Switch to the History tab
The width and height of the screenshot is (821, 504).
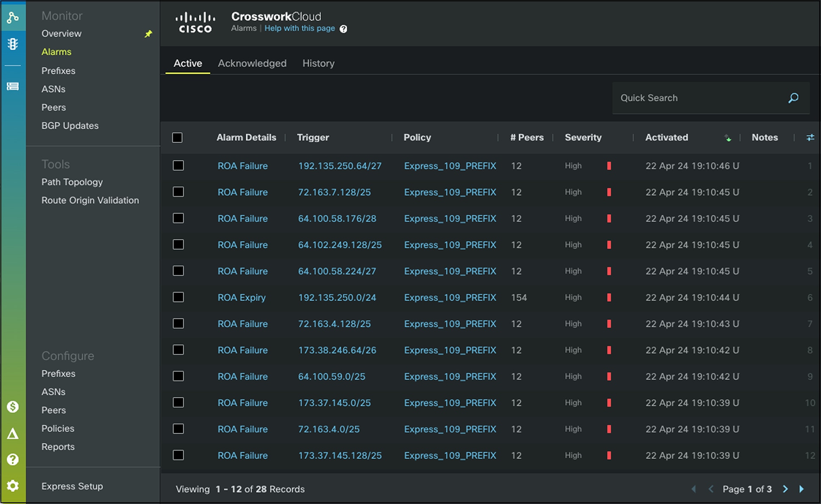click(318, 63)
